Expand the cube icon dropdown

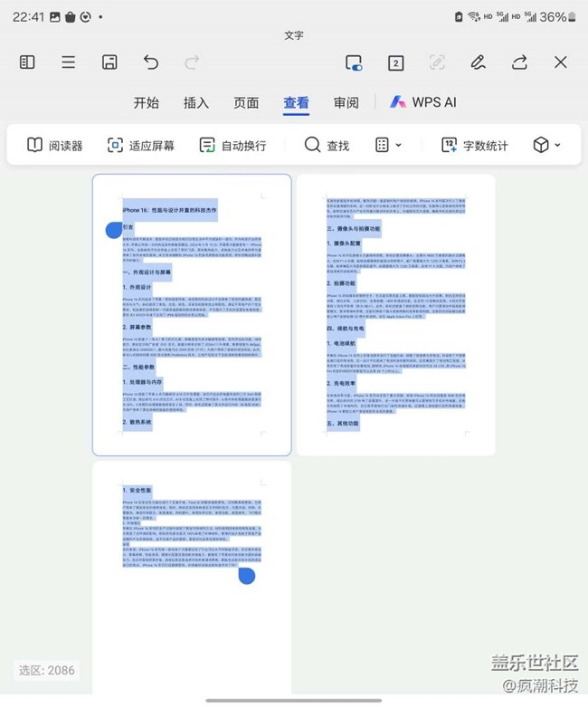point(546,146)
